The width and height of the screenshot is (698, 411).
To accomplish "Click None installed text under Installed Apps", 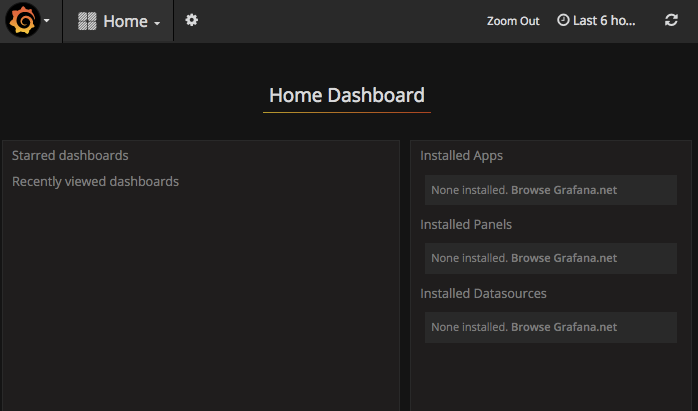I will [469, 190].
